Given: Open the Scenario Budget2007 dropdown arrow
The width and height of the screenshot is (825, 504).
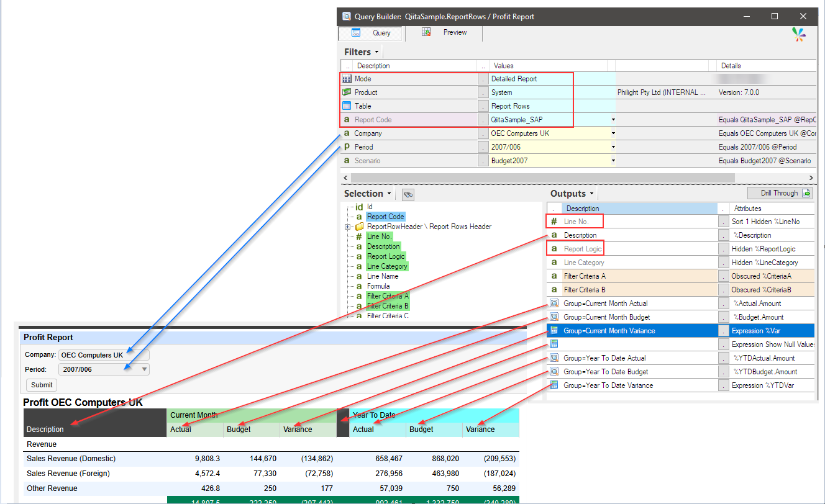Looking at the screenshot, I should [x=613, y=161].
